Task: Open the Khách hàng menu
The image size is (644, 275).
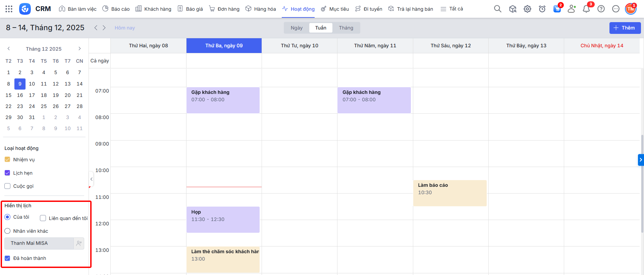Action: pyautogui.click(x=153, y=9)
